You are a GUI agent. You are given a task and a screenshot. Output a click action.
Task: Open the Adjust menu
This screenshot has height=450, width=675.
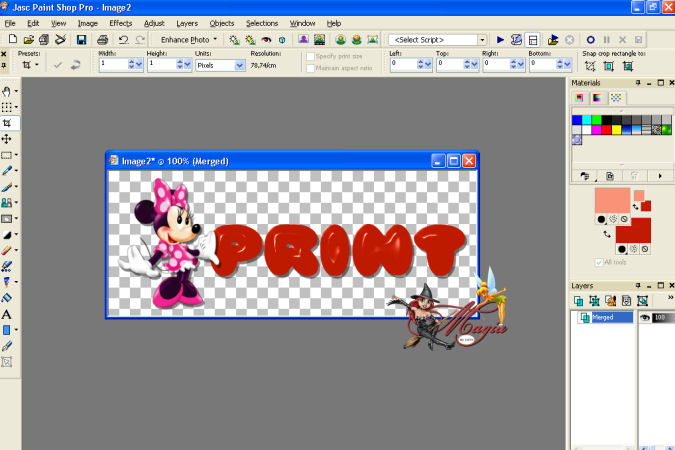click(154, 23)
